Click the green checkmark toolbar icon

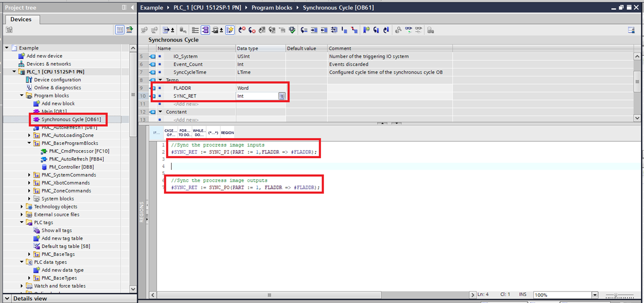pos(292,30)
